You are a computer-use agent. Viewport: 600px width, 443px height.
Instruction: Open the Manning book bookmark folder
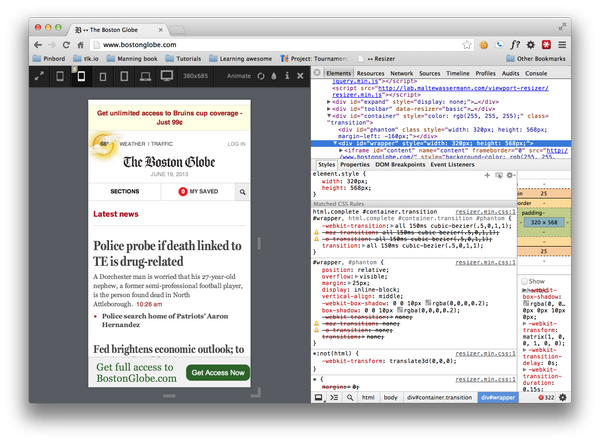[x=132, y=59]
